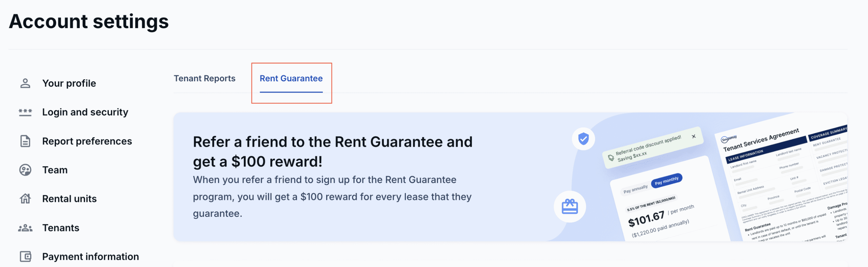Open the Login and security text link
868x267 pixels.
pyautogui.click(x=85, y=112)
